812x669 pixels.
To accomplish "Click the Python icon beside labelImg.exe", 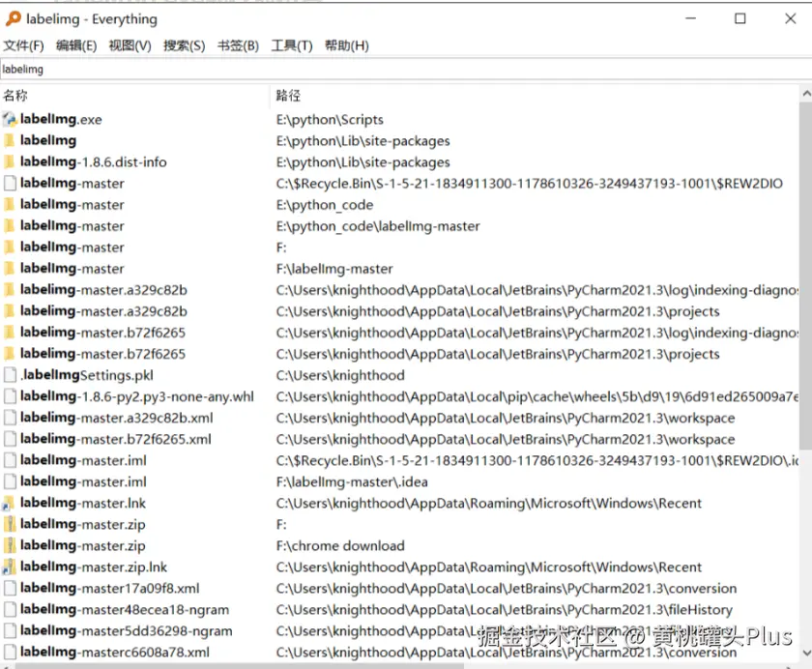I will point(10,120).
